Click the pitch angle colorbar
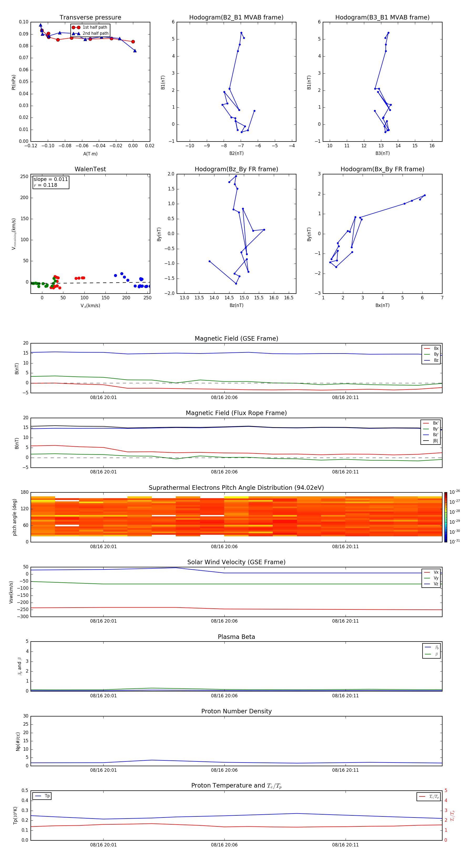This screenshot has width=473, height=868. 445,518
